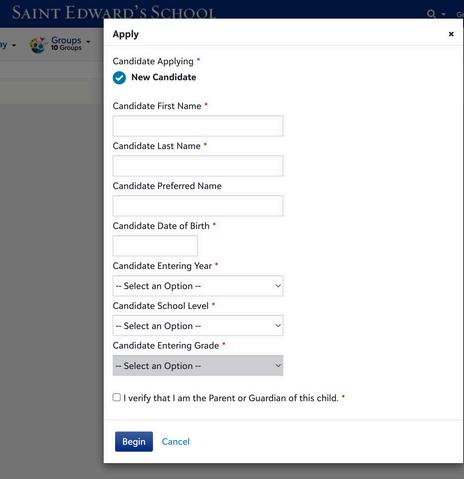Click the 10 Groups label
The image size is (464, 479).
[x=66, y=48]
